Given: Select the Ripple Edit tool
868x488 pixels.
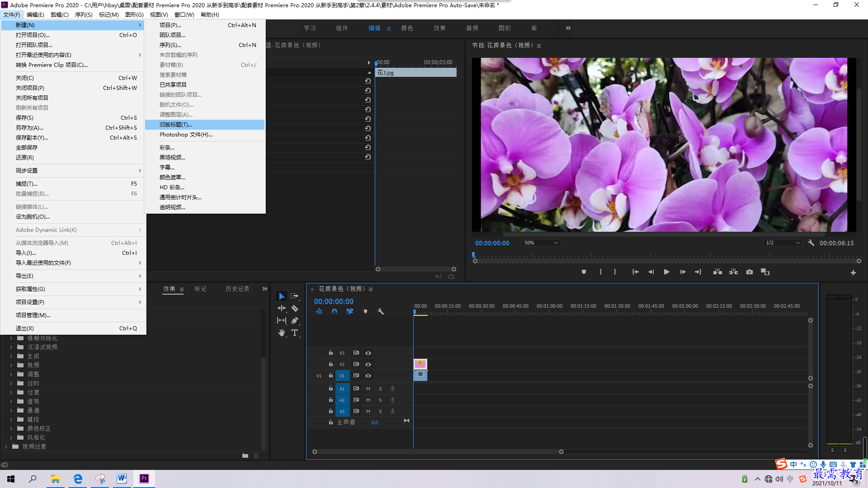Looking at the screenshot, I should click(282, 308).
